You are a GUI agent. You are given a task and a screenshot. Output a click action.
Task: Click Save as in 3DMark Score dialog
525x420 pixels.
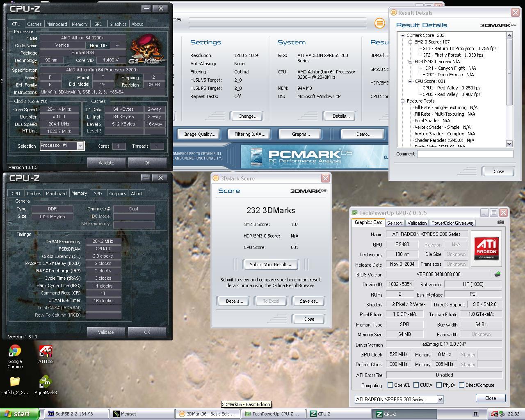click(x=310, y=301)
